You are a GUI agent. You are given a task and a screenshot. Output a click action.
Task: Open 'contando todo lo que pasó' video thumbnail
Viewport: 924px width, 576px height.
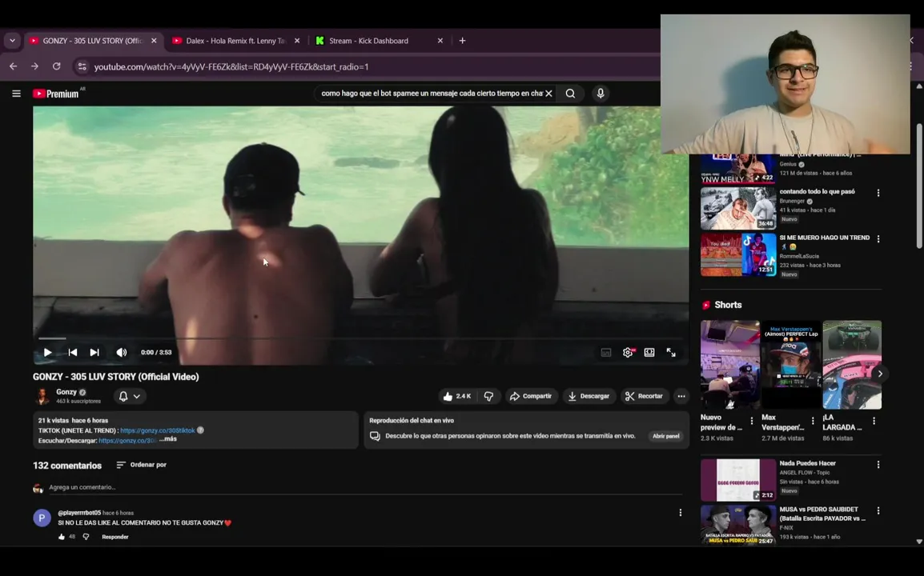[737, 208]
